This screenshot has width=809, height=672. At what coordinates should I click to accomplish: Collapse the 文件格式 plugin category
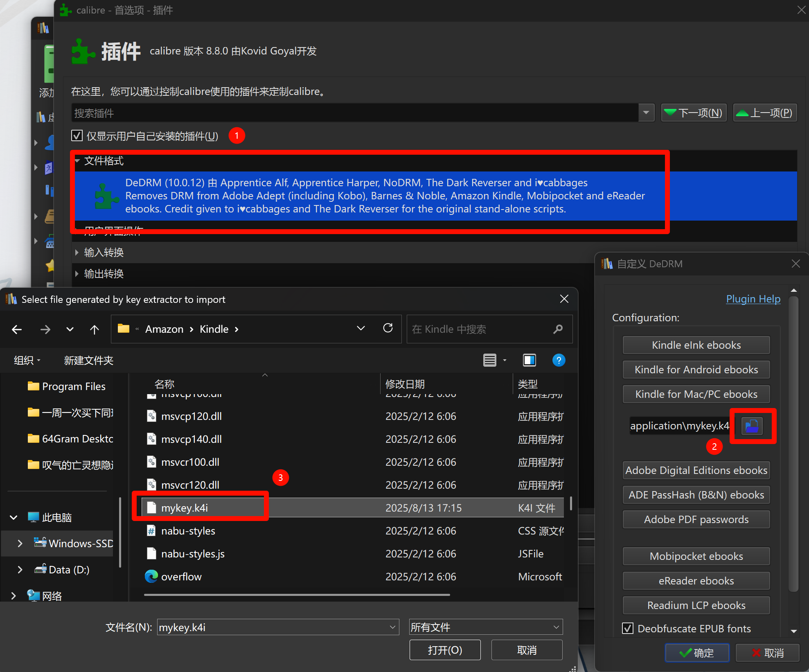click(x=77, y=161)
